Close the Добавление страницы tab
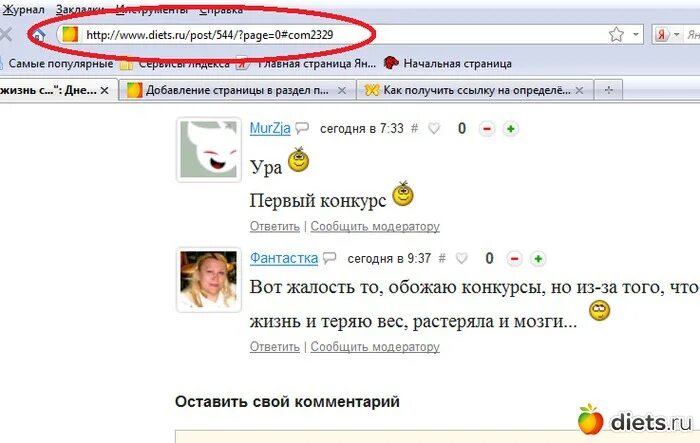The height and width of the screenshot is (443, 700). tap(342, 91)
